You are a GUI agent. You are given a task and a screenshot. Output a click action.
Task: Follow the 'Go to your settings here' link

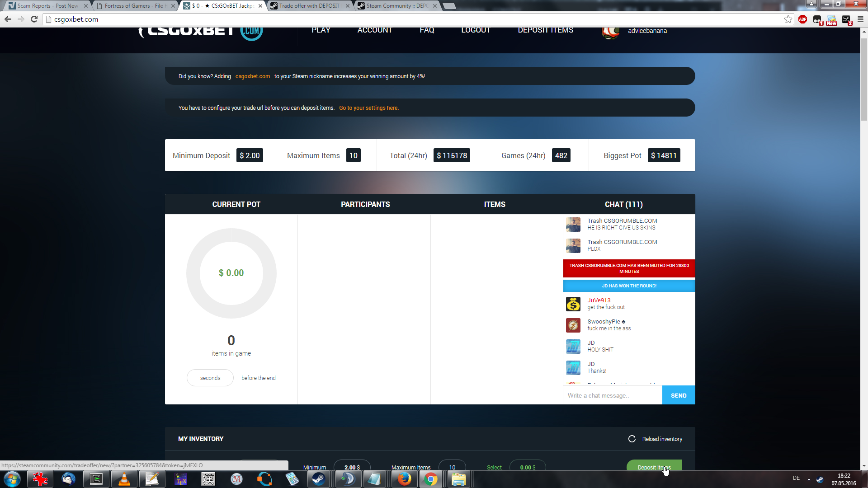pos(368,108)
